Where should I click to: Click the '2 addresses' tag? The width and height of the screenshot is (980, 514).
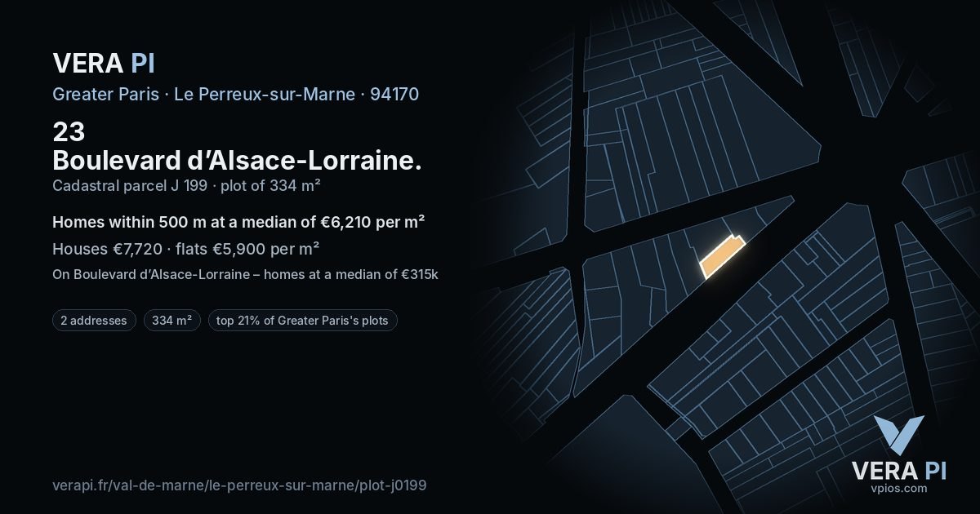click(94, 321)
